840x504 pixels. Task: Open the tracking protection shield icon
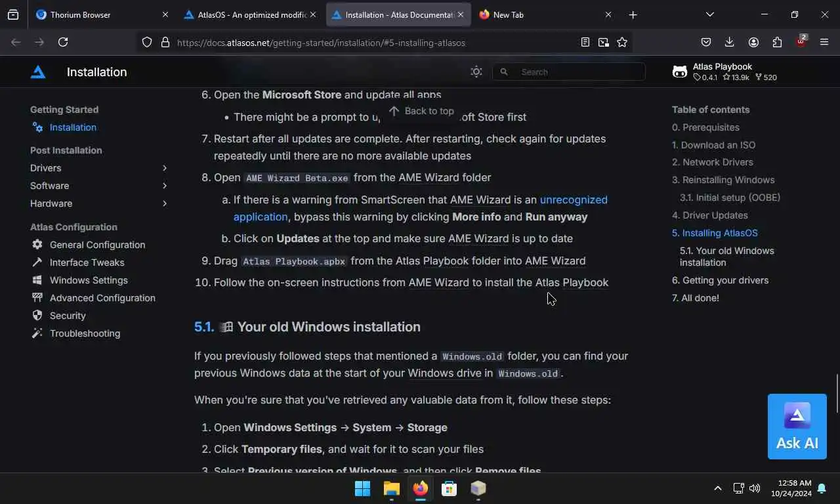pyautogui.click(x=147, y=42)
